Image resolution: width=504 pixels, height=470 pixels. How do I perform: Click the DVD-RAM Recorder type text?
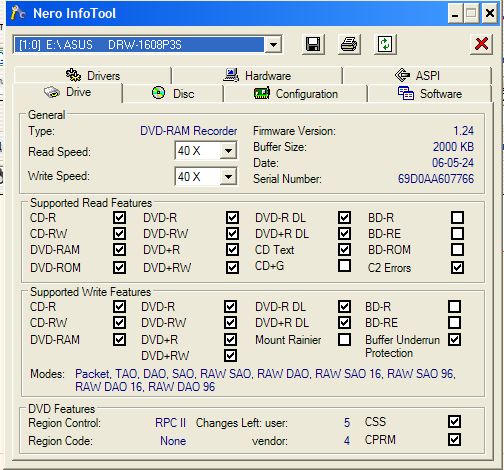click(189, 131)
